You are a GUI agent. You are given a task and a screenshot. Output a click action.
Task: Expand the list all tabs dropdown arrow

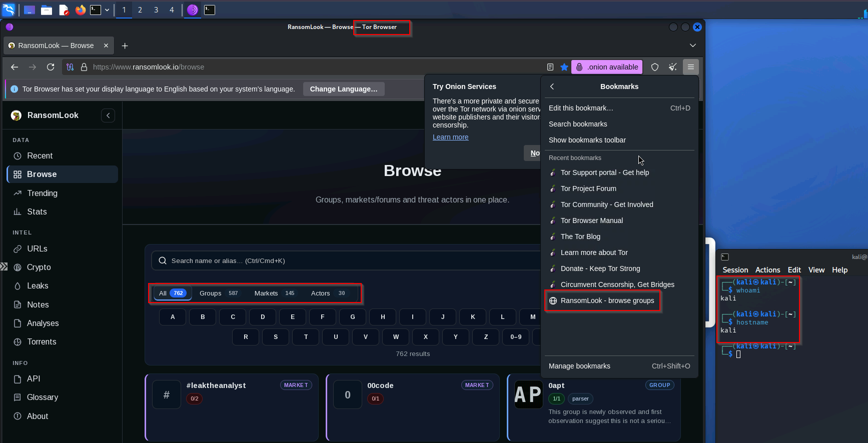pos(693,45)
